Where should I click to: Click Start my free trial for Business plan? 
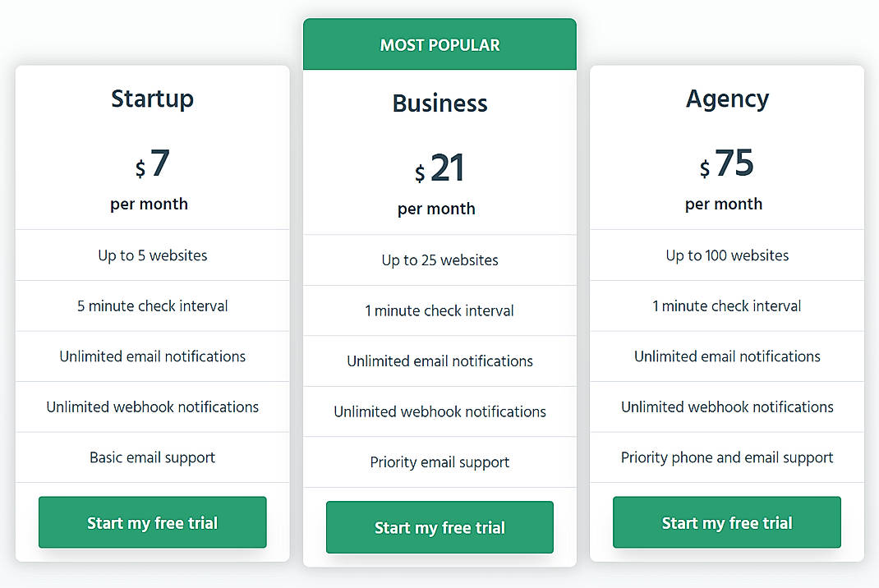(x=439, y=527)
